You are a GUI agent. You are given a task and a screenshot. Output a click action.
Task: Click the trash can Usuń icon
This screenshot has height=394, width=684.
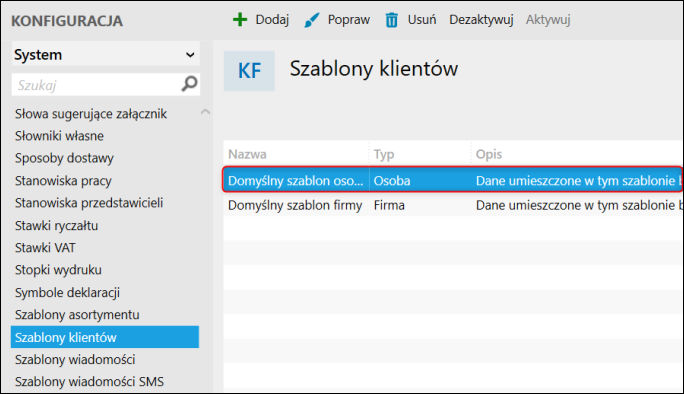[391, 20]
